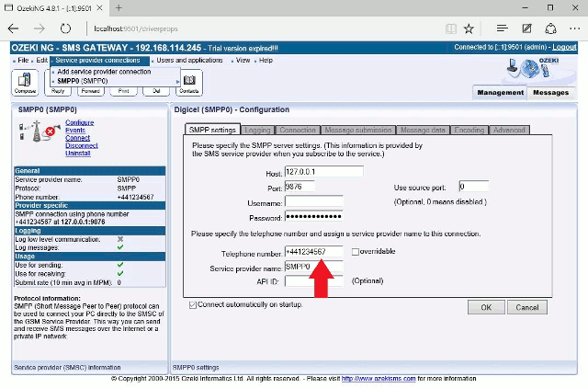Click the Service provider name field

tap(314, 267)
